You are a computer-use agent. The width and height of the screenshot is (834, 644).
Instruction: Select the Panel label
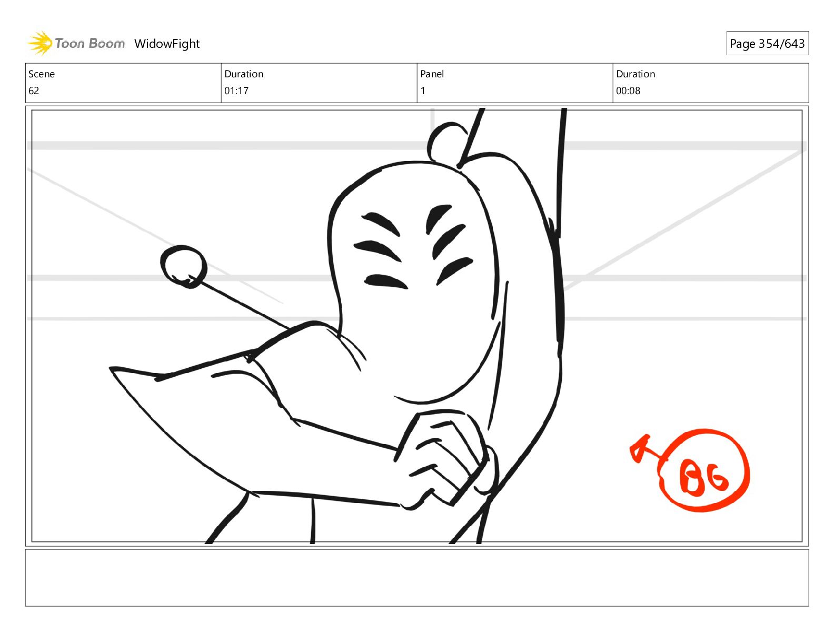coord(432,74)
